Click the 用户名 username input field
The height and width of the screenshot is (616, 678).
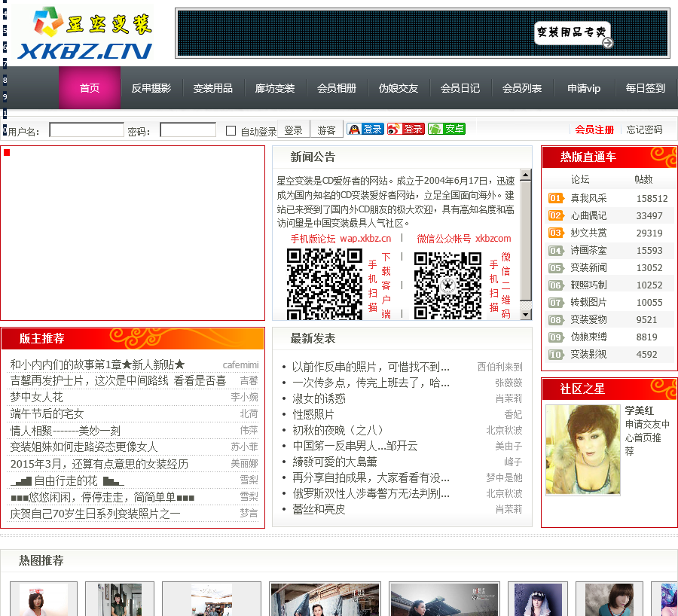tap(87, 130)
